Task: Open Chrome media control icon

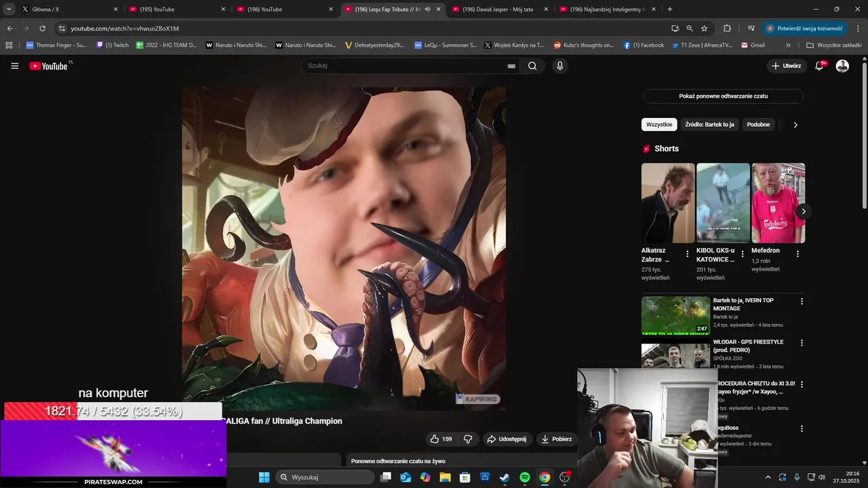Action: click(751, 28)
